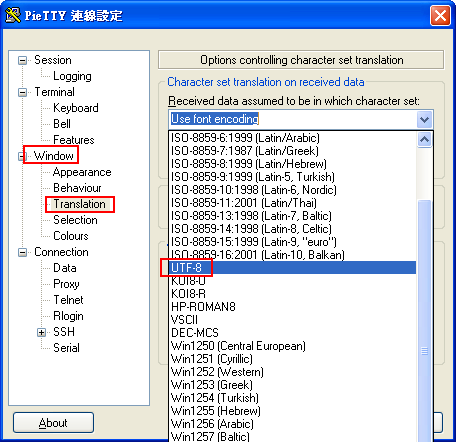Open the Rlogin settings category
Viewport: 456px width, 442px height.
coord(68,316)
